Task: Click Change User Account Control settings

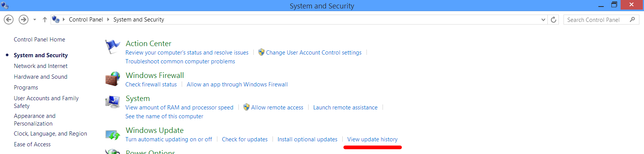Action: pos(314,53)
